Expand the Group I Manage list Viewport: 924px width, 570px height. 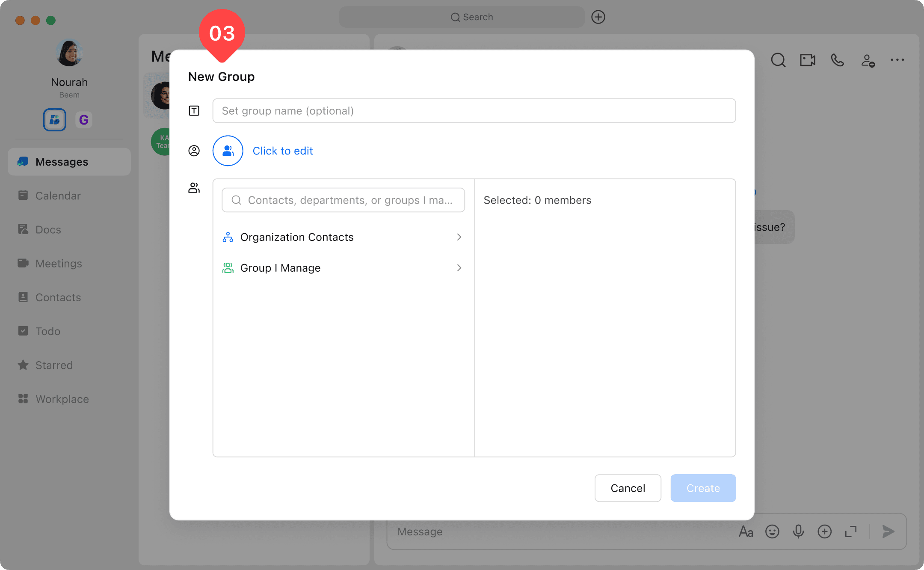coord(342,268)
